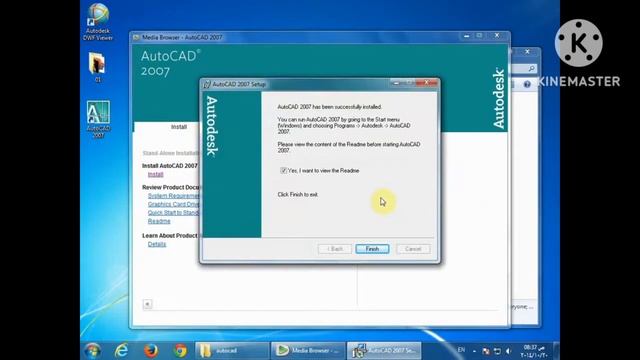Switch to AutoCAD 2007 Setup taskbar button
The height and width of the screenshot is (360, 640).
coord(384,351)
